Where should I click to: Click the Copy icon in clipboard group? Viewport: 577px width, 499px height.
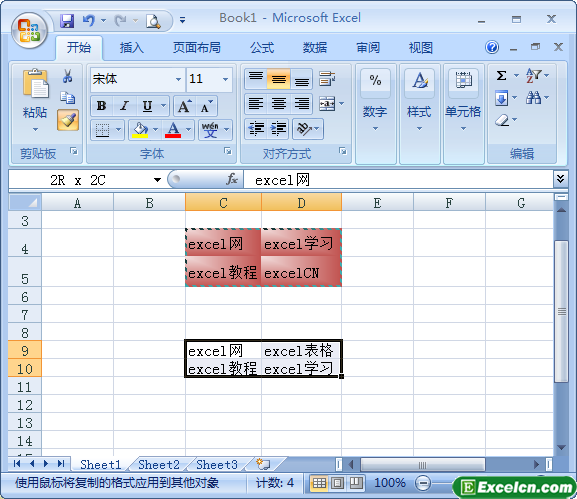pos(68,98)
